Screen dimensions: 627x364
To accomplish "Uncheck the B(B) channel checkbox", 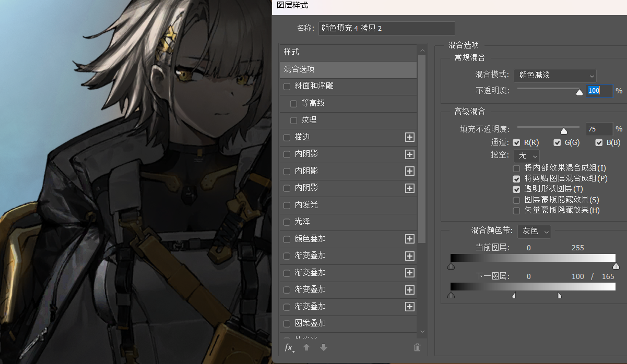I will (x=599, y=142).
